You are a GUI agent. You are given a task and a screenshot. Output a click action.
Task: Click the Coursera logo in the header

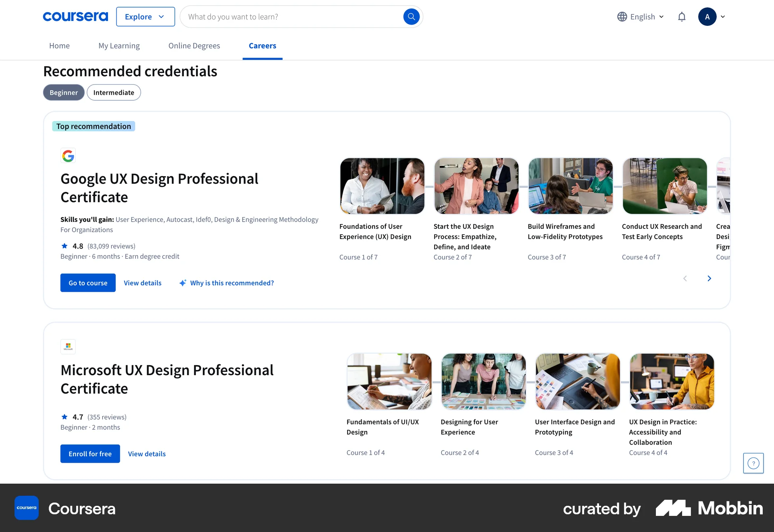[75, 17]
